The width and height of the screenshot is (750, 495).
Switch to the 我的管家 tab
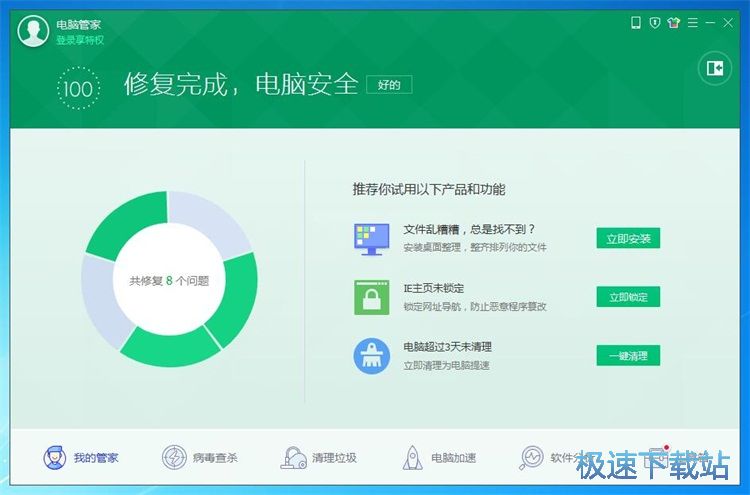[80, 458]
